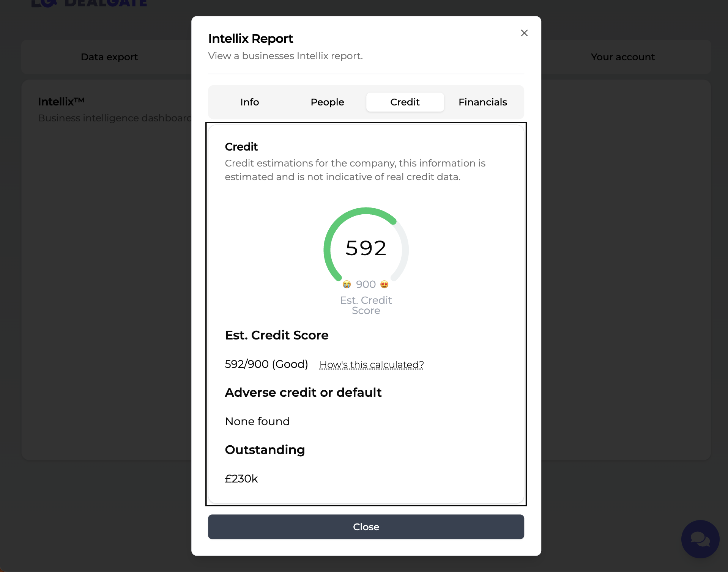Image resolution: width=728 pixels, height=572 pixels.
Task: Click the heart-eyes emoji under gauge
Action: pos(384,284)
